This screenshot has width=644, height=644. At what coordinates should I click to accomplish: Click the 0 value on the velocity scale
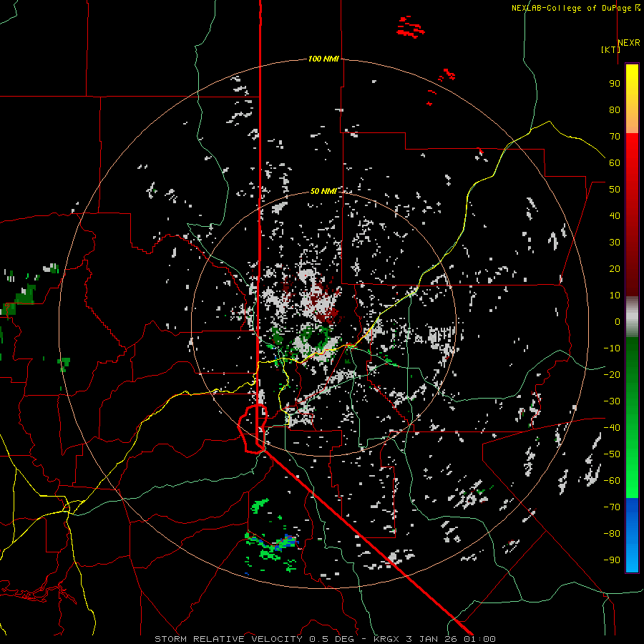(618, 322)
